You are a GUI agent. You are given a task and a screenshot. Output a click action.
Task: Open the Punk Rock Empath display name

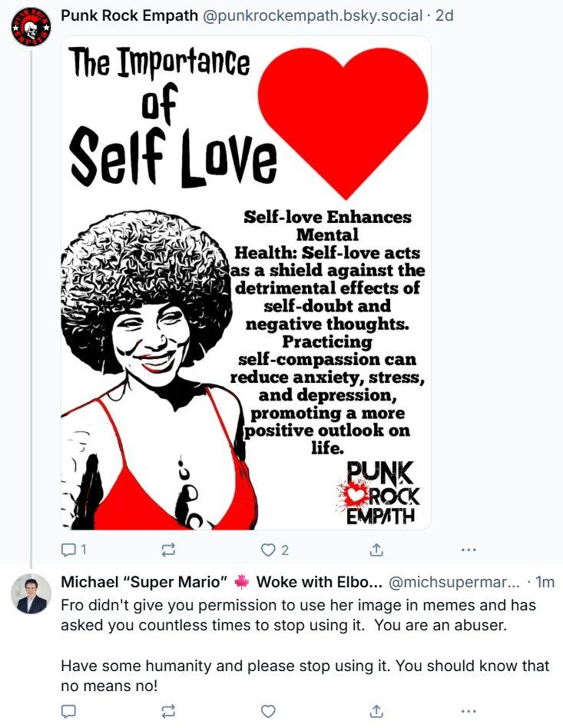click(x=129, y=15)
